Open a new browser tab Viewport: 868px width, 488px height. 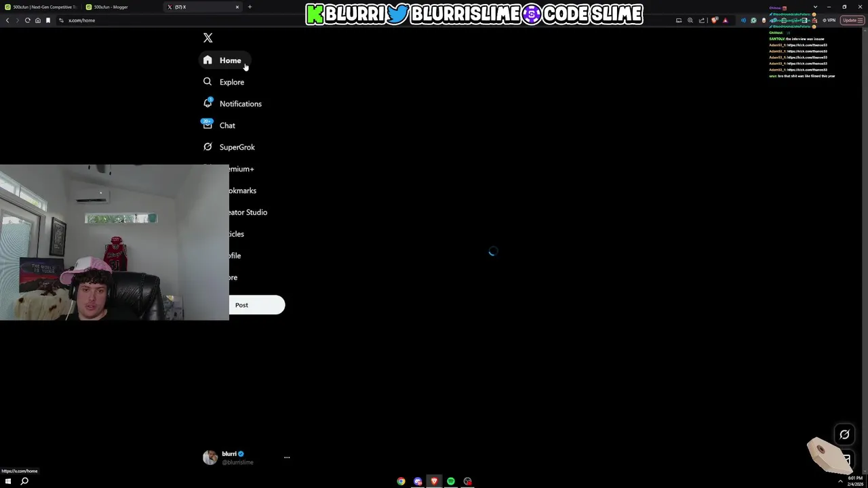tap(250, 7)
